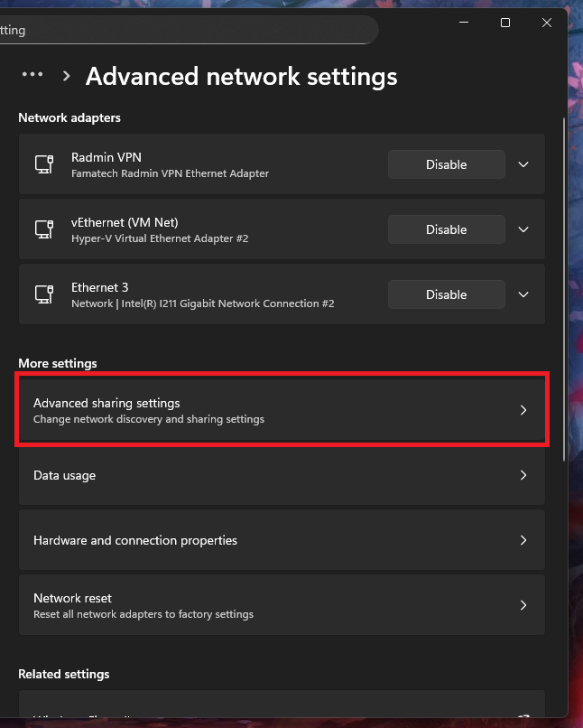Expand the Radmin VPN adapter details
This screenshot has width=583, height=728.
[x=523, y=164]
